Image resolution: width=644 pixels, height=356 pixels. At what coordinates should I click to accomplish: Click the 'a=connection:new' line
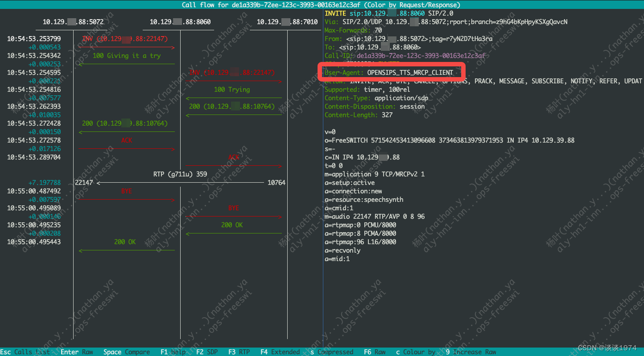point(353,191)
